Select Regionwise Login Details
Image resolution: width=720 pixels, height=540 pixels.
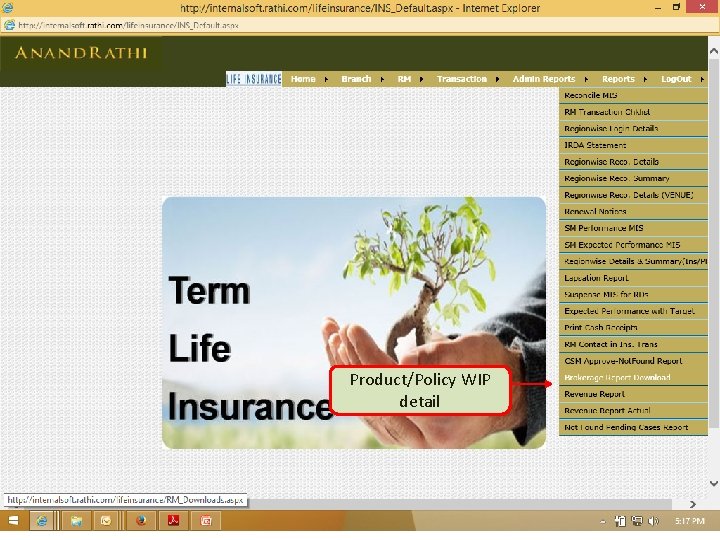[633, 129]
